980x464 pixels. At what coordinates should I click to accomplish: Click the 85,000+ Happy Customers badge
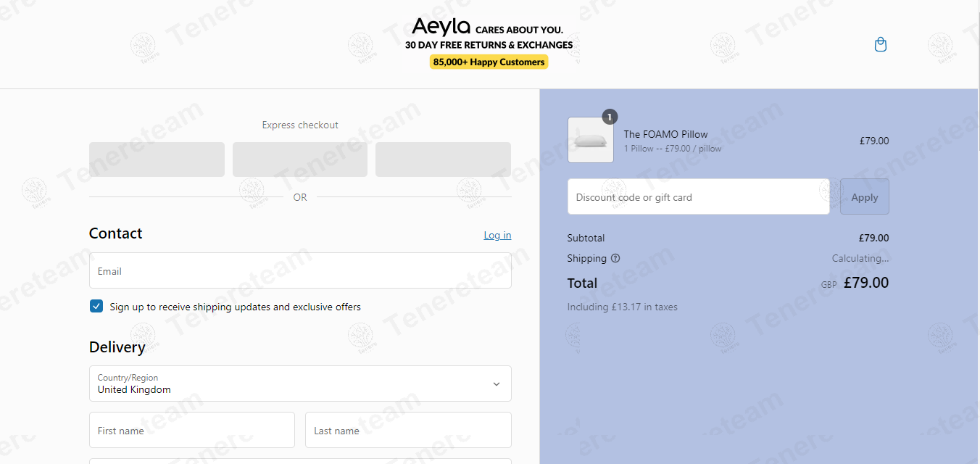coord(489,62)
